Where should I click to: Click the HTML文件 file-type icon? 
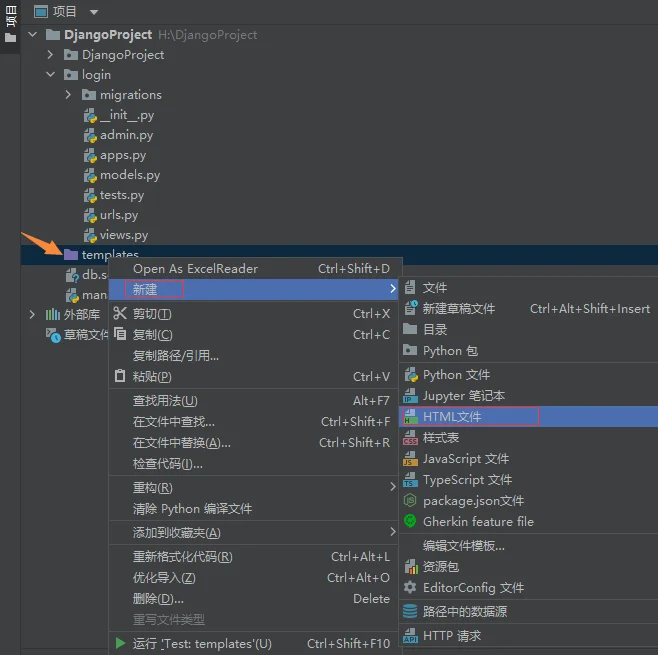pyautogui.click(x=410, y=416)
